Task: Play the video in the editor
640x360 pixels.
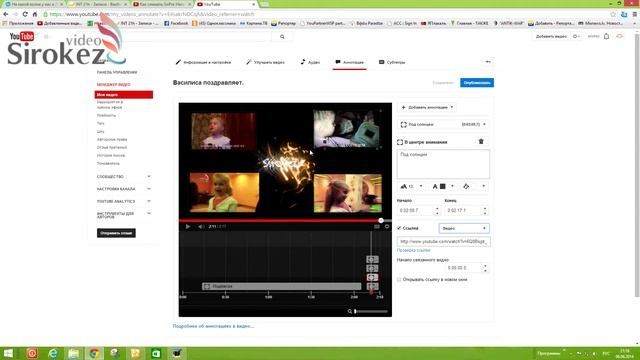Action: click(188, 227)
